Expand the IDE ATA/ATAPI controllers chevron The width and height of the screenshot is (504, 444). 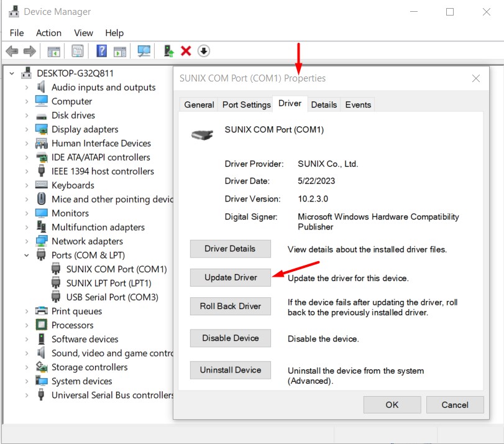point(27,157)
